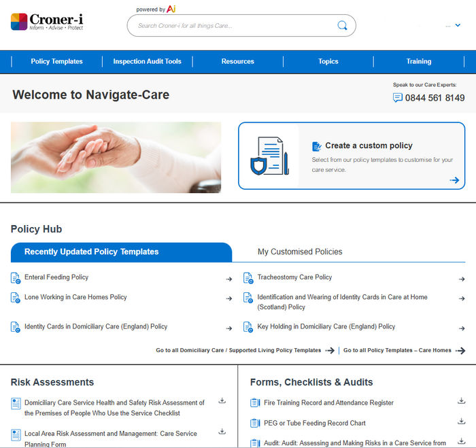Switch to the My Customised Policies tab
476x448 pixels.
[x=299, y=252]
